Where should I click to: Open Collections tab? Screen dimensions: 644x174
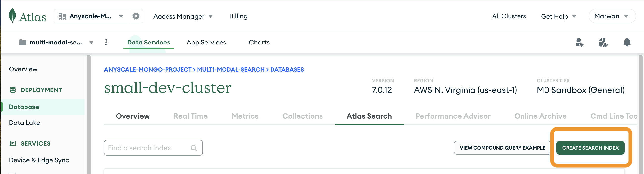pos(302,116)
